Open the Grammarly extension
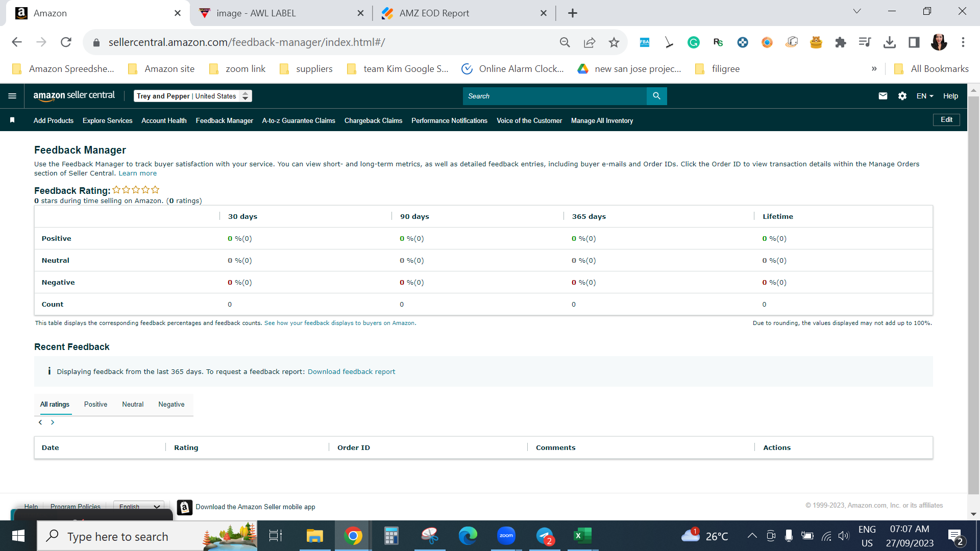980x551 pixels. point(693,42)
